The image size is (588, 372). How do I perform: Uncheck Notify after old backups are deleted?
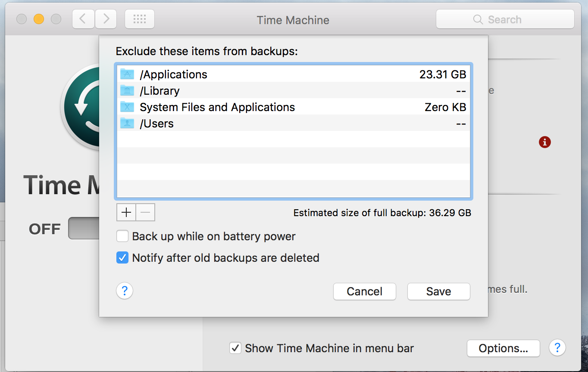tap(122, 258)
